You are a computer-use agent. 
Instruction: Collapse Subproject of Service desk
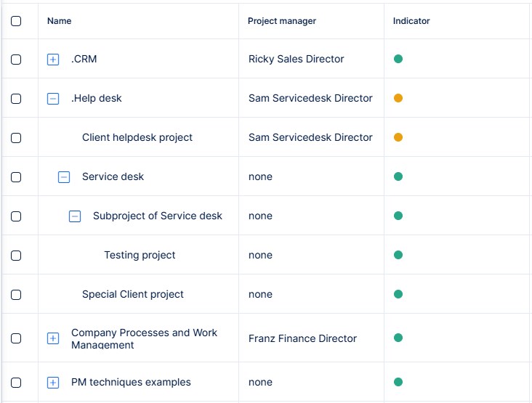click(x=75, y=216)
